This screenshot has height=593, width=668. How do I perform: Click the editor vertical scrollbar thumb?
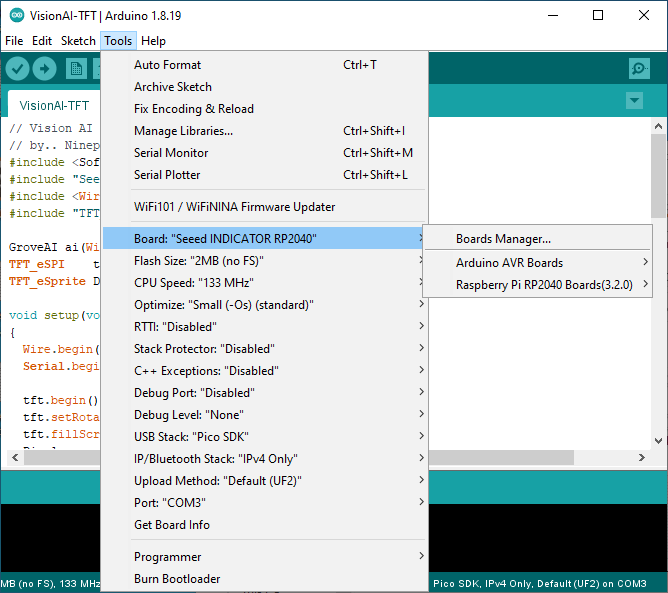(658, 176)
